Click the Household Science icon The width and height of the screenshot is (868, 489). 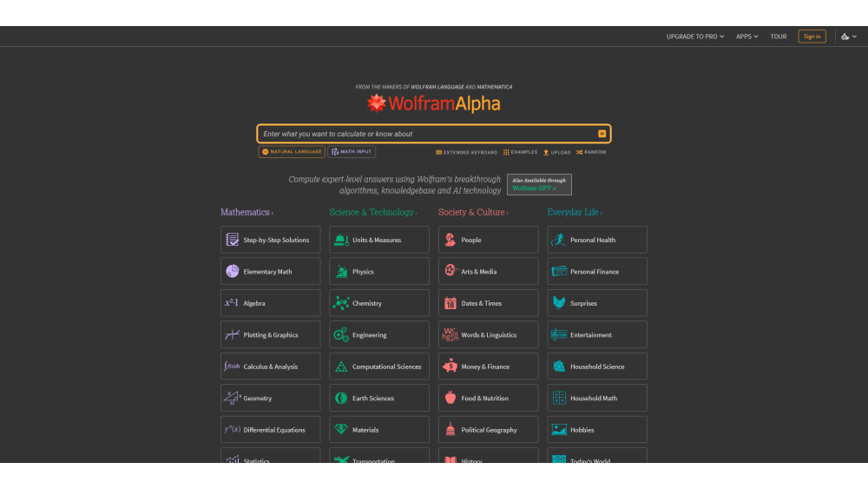coord(559,366)
